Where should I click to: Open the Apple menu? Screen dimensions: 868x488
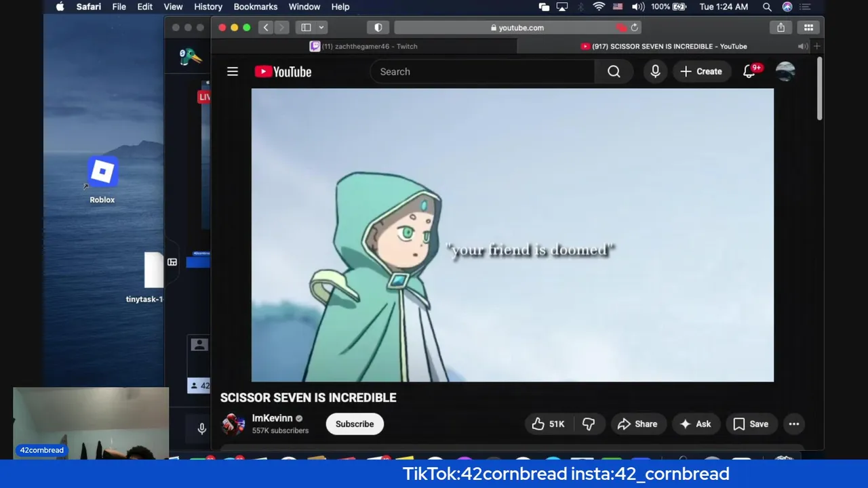(x=60, y=7)
